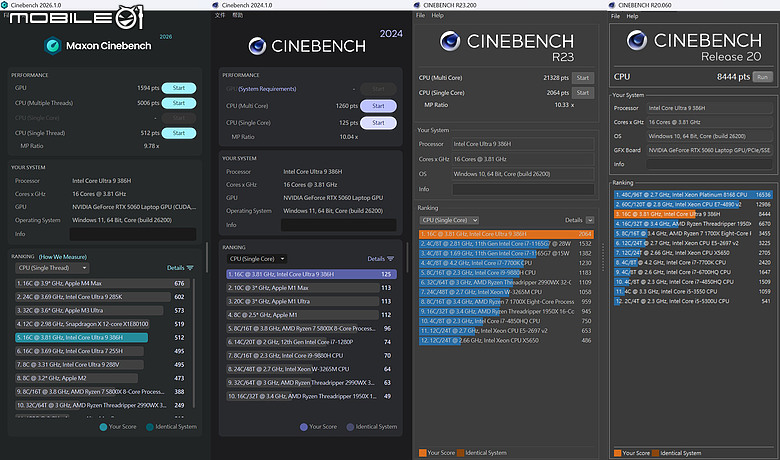Select Apple M4 Max ranking row in Cinebench 2026

click(101, 283)
